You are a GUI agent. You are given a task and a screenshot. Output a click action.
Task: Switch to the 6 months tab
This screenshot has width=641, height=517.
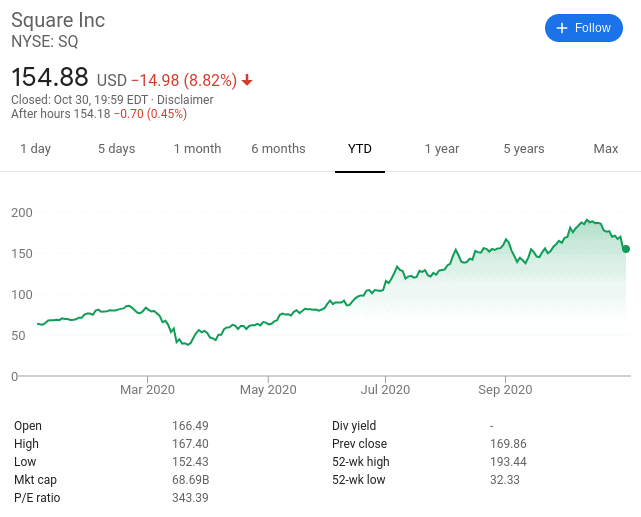pyautogui.click(x=278, y=148)
